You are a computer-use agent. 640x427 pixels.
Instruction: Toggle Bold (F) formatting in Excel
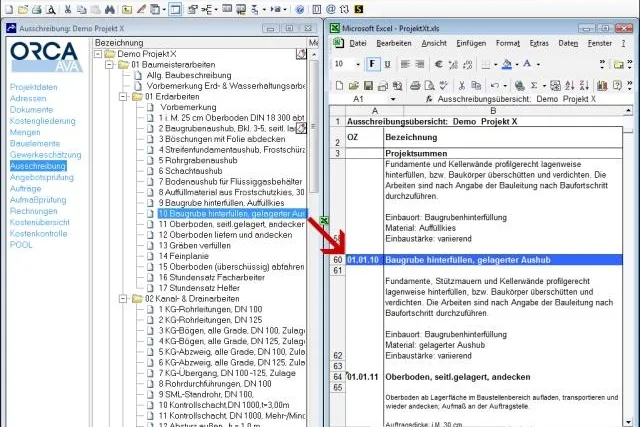pos(372,64)
